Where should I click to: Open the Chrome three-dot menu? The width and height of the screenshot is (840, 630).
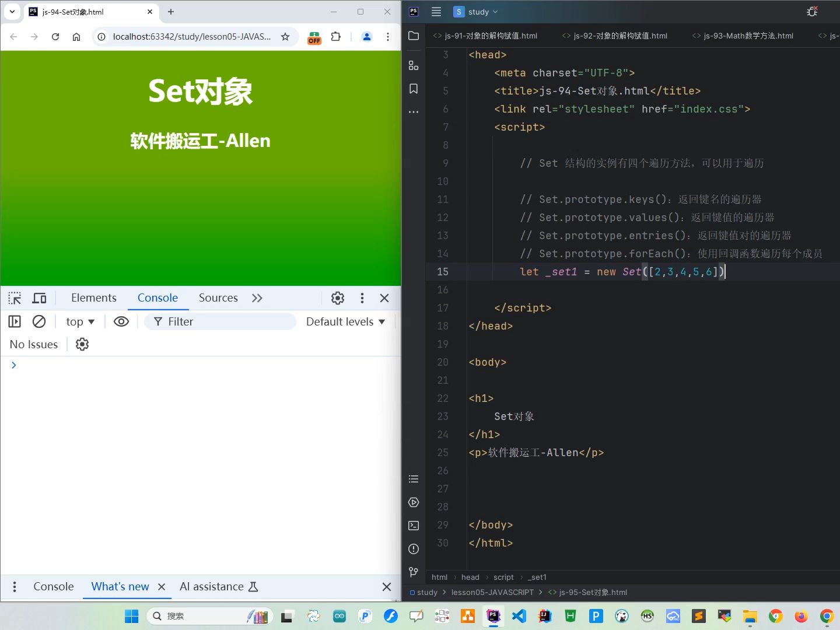[x=388, y=37]
